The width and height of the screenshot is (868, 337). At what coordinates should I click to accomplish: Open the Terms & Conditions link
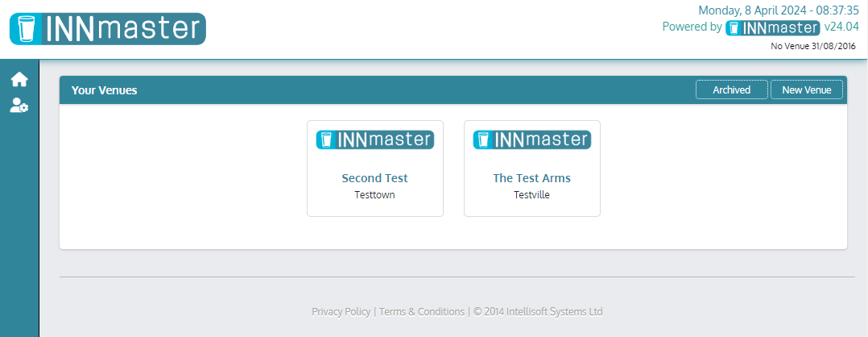422,311
